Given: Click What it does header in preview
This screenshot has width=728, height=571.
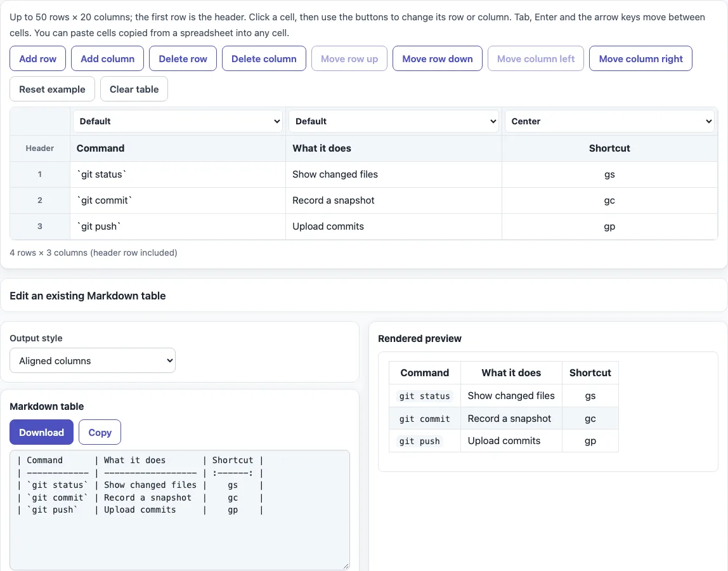Looking at the screenshot, I should [x=511, y=372].
